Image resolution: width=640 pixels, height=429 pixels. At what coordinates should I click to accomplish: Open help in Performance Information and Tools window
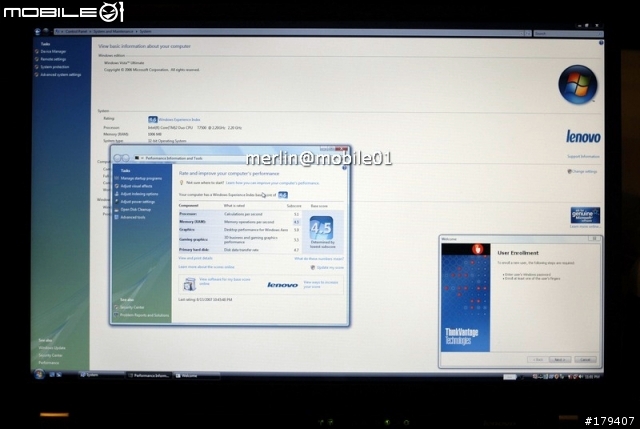coord(344,168)
